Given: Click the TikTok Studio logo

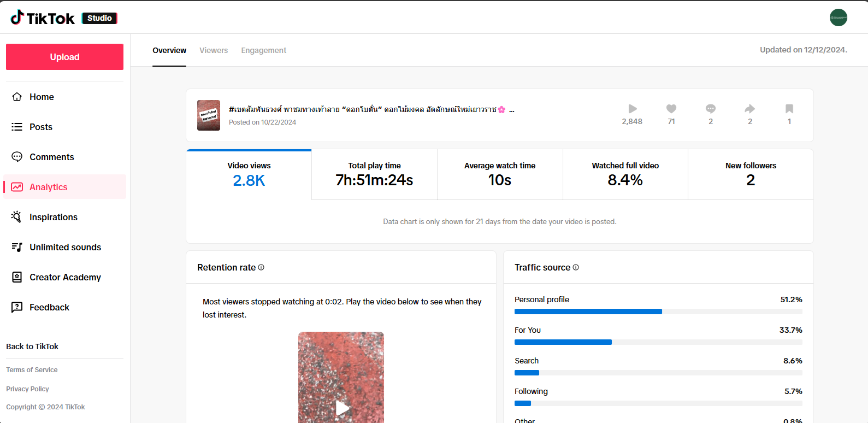Looking at the screenshot, I should (63, 18).
